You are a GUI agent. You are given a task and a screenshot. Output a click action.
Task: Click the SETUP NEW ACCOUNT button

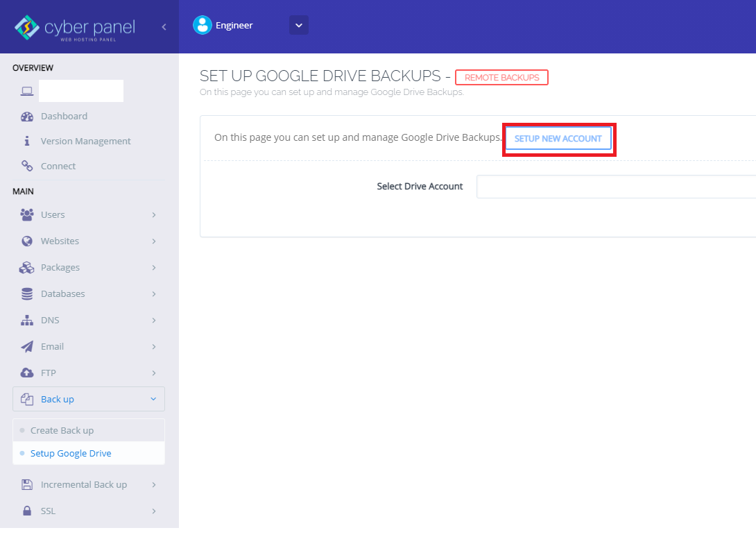(x=558, y=139)
